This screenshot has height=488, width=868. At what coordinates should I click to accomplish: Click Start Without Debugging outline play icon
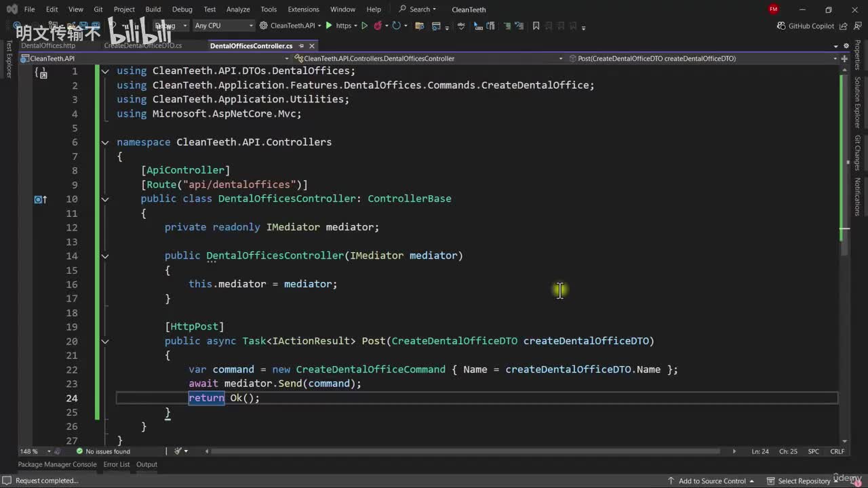364,26
